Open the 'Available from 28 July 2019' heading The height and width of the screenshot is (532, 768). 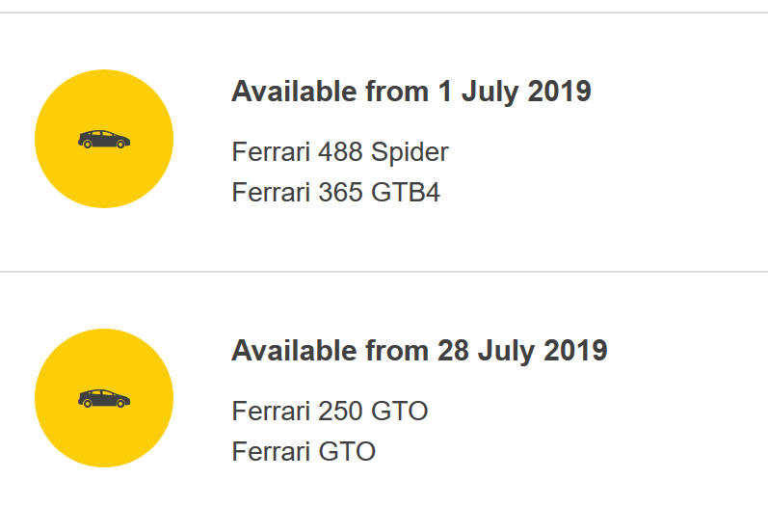419,350
